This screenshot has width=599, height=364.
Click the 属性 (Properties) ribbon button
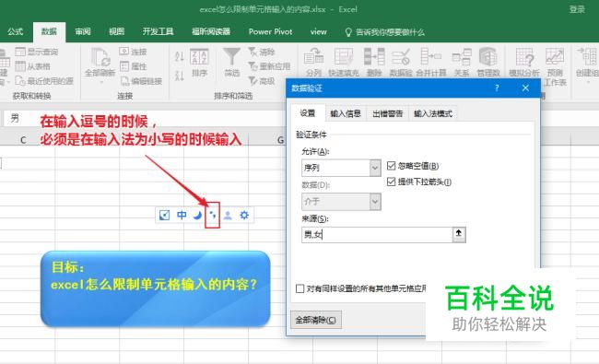tap(133, 66)
